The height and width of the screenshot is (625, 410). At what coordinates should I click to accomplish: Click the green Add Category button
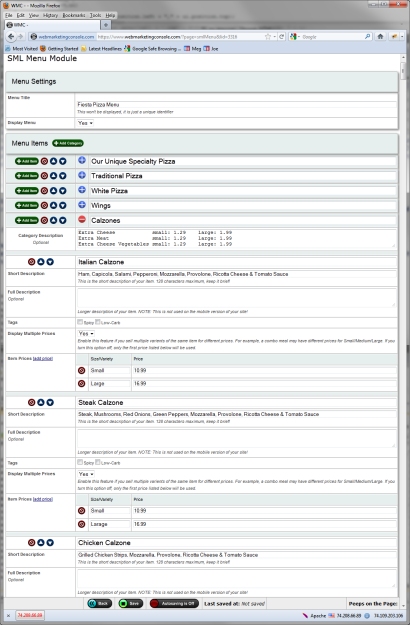tap(68, 143)
